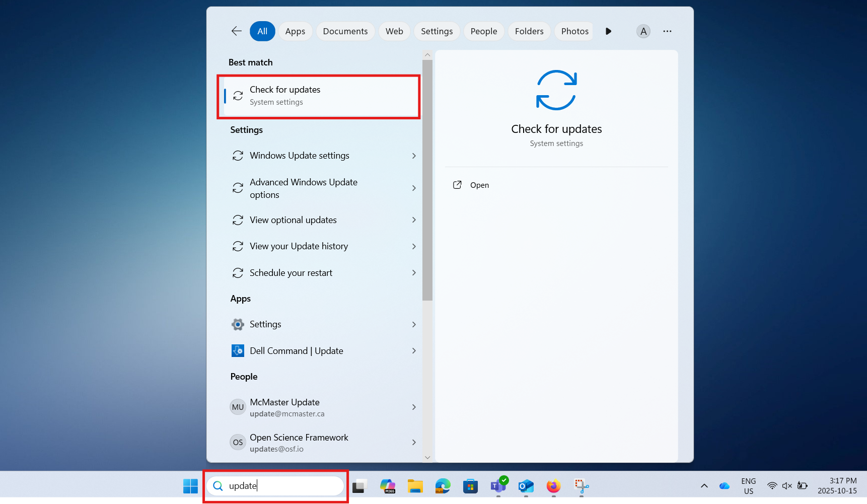Open the three-dot more options menu
The image size is (867, 504).
click(667, 31)
